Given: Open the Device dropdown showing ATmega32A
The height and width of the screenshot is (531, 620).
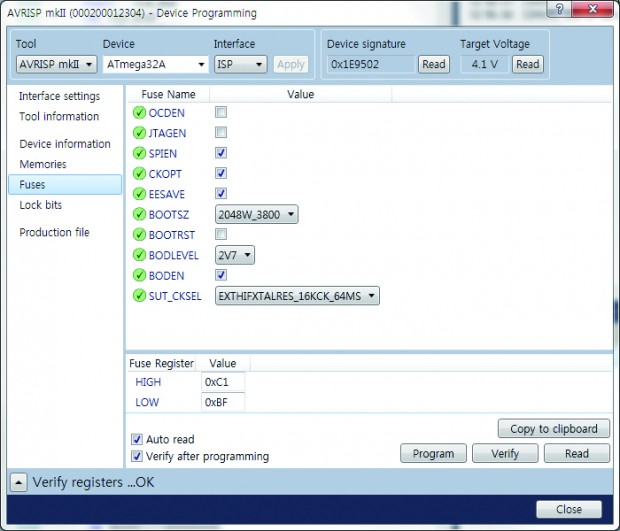Looking at the screenshot, I should [156, 64].
